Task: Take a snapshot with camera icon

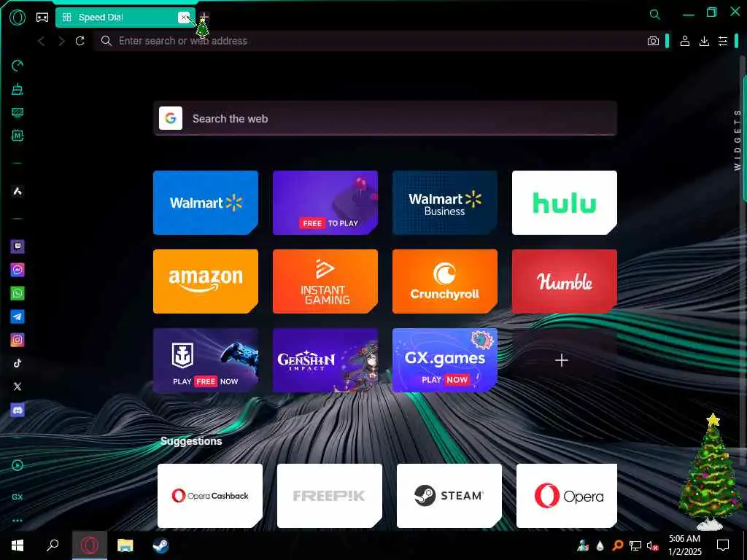Action: coord(653,42)
